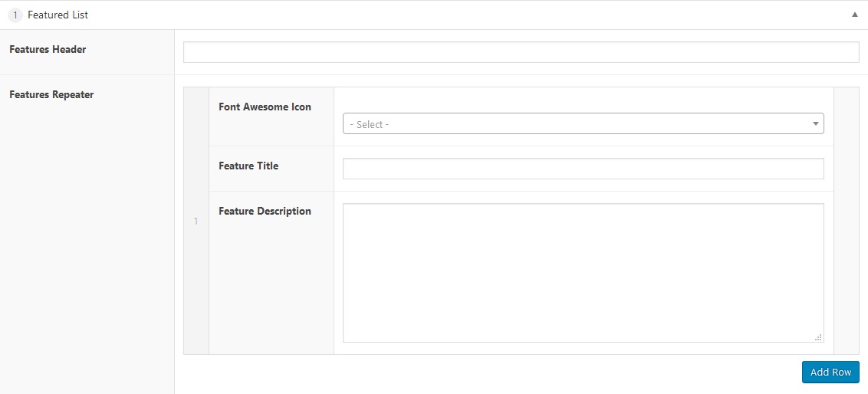Image resolution: width=868 pixels, height=394 pixels.
Task: Click the Feature Title label
Action: point(248,166)
